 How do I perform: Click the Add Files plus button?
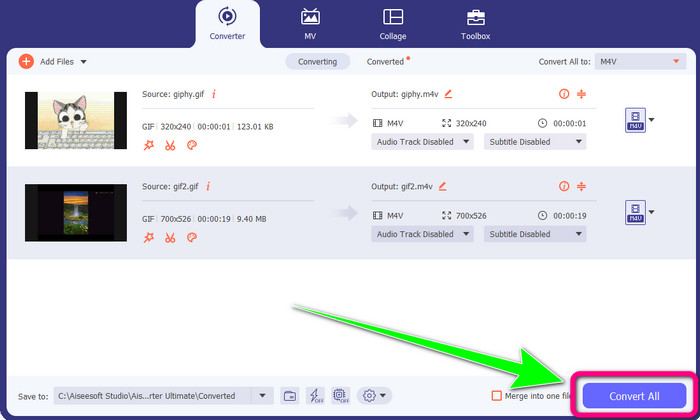(26, 61)
